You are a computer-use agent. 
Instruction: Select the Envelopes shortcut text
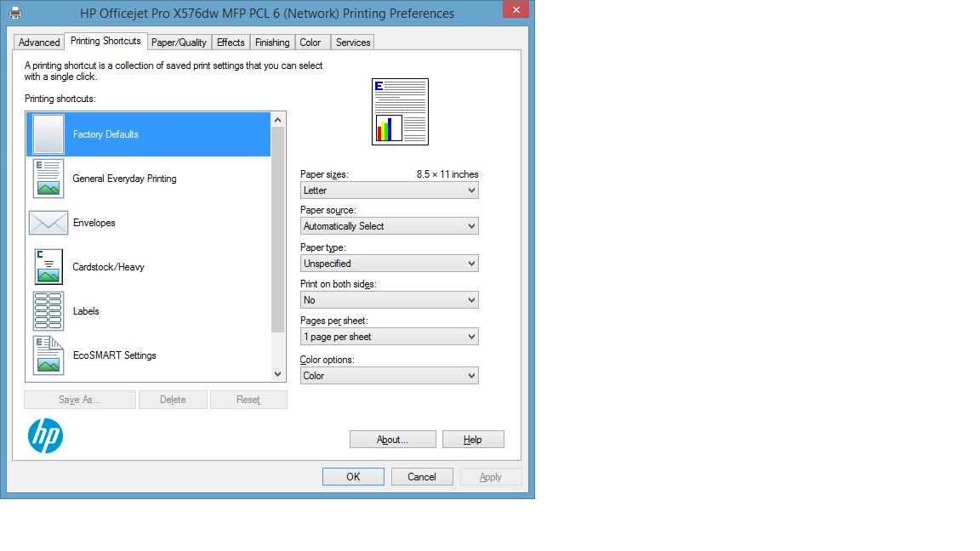(x=94, y=223)
